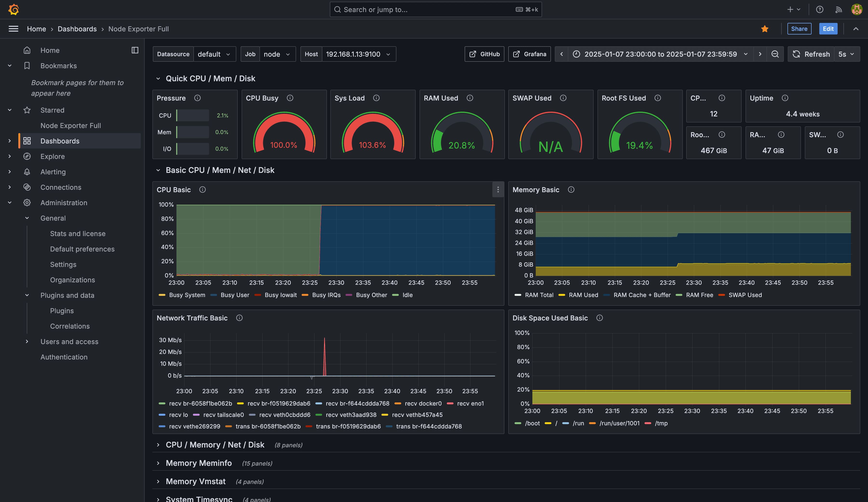Open refresh interval 5s dropdown
Image resolution: width=868 pixels, height=502 pixels.
(x=846, y=54)
